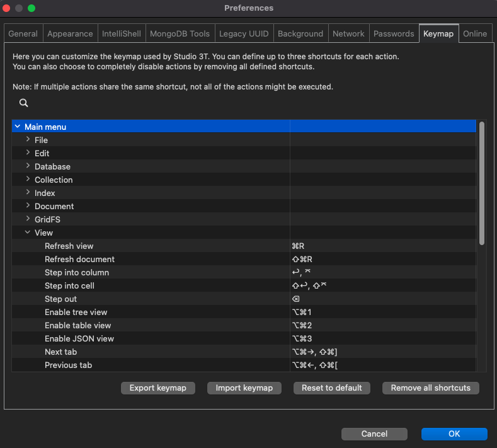This screenshot has height=448, width=497.
Task: Select the Enable tree view action
Action: pos(244,312)
